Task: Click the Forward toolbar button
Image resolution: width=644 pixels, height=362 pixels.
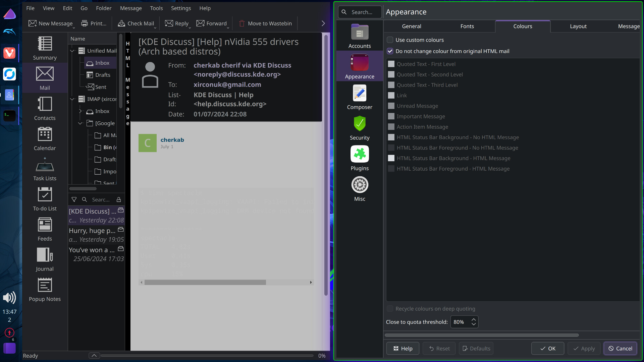Action: tap(212, 23)
